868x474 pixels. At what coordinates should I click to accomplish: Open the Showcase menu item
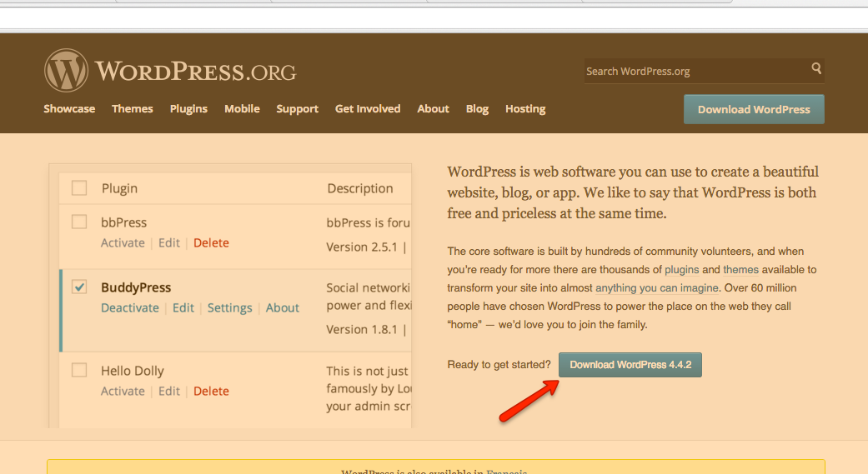[69, 109]
